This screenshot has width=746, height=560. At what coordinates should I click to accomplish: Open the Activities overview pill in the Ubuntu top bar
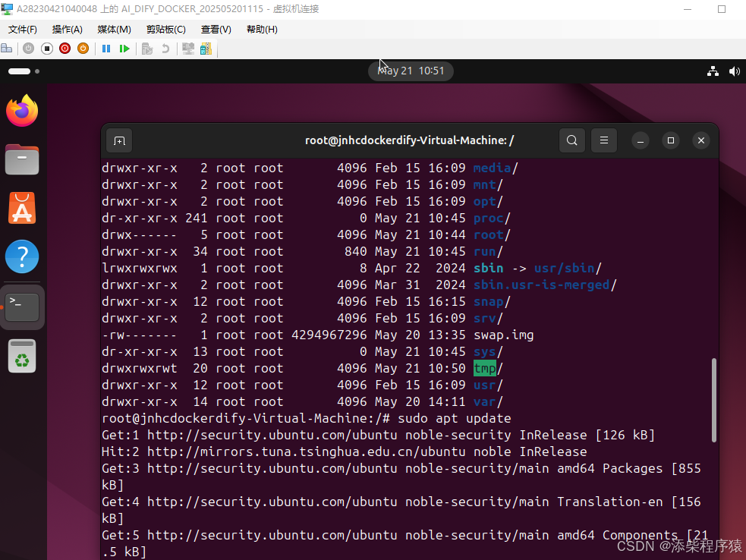coord(24,71)
